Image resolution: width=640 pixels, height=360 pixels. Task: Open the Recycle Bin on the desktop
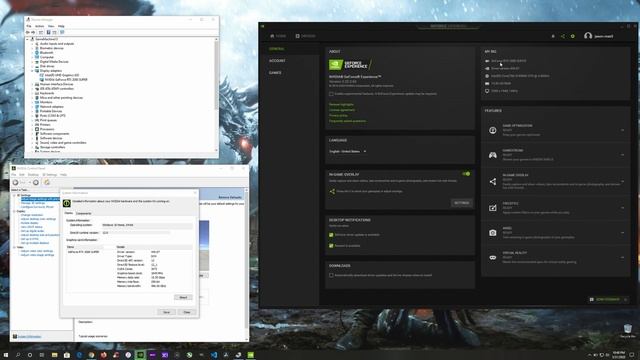(x=628, y=331)
